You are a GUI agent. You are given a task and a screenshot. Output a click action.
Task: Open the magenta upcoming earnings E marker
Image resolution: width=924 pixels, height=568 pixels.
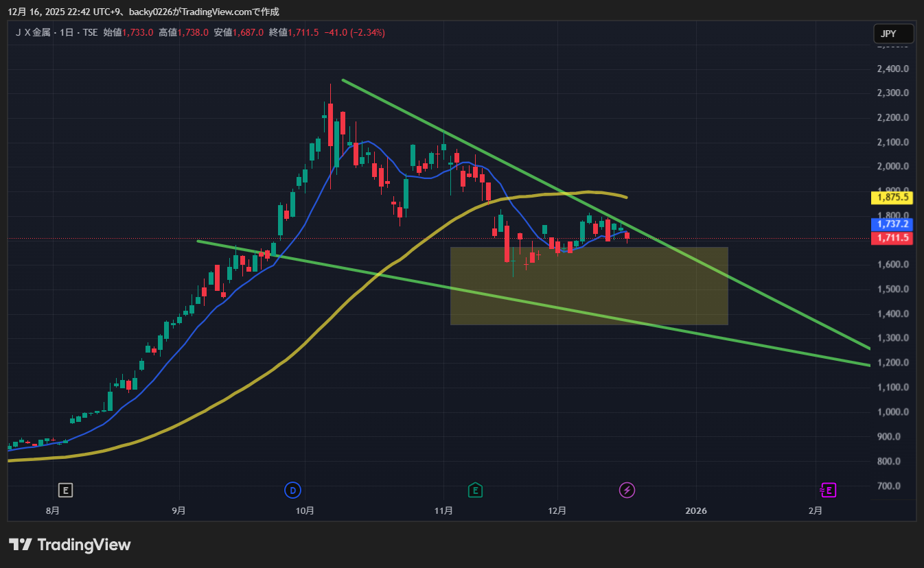[x=829, y=490]
